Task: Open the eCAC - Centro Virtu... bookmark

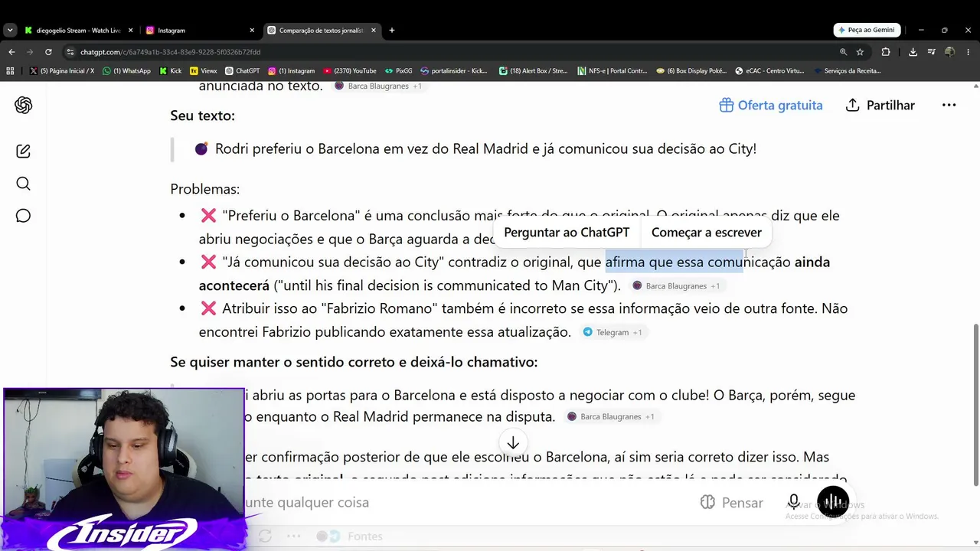Action: click(769, 71)
